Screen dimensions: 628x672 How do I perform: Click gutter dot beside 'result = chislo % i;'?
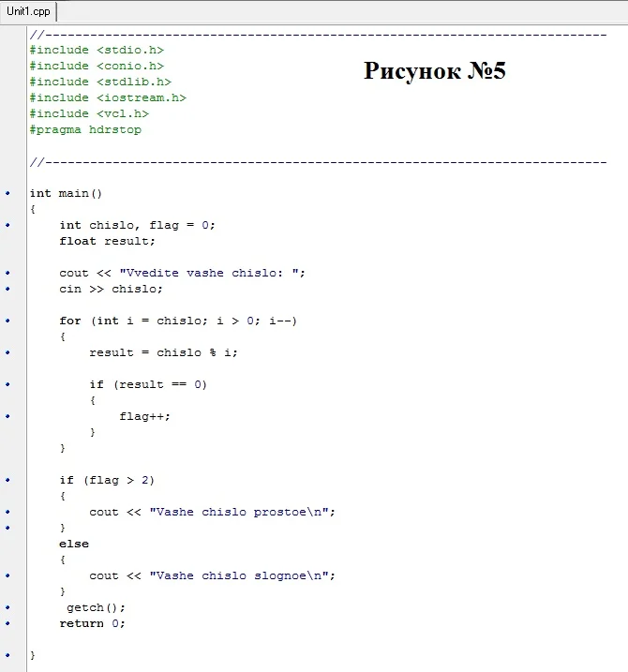pos(7,352)
